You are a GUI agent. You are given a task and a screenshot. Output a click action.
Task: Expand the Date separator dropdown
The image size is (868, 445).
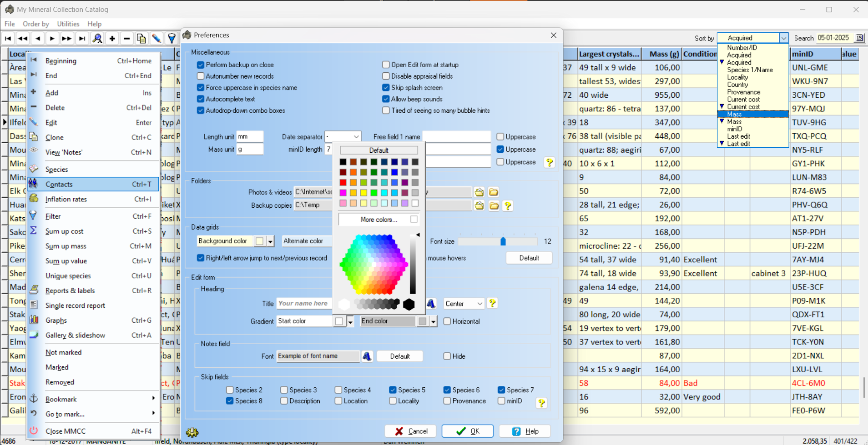pos(356,137)
